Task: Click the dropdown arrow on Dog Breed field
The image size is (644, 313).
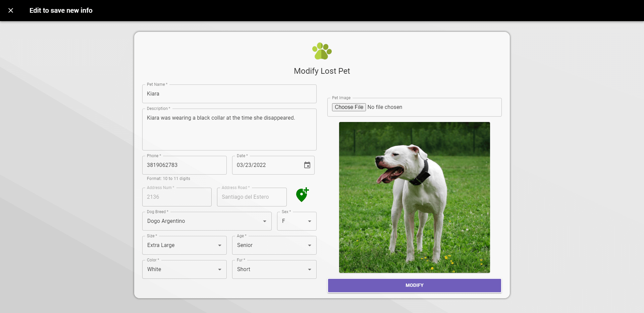Action: 264,221
